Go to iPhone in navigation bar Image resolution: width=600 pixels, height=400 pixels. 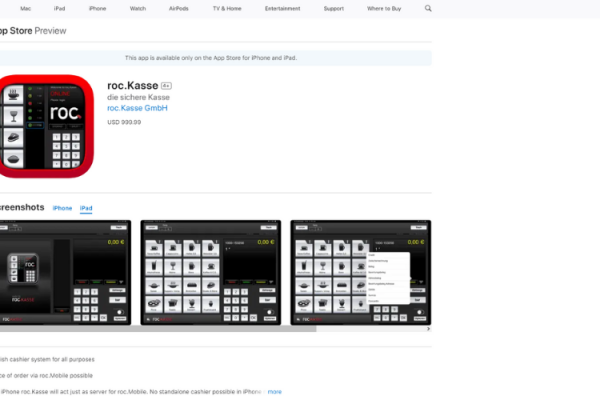tap(98, 8)
